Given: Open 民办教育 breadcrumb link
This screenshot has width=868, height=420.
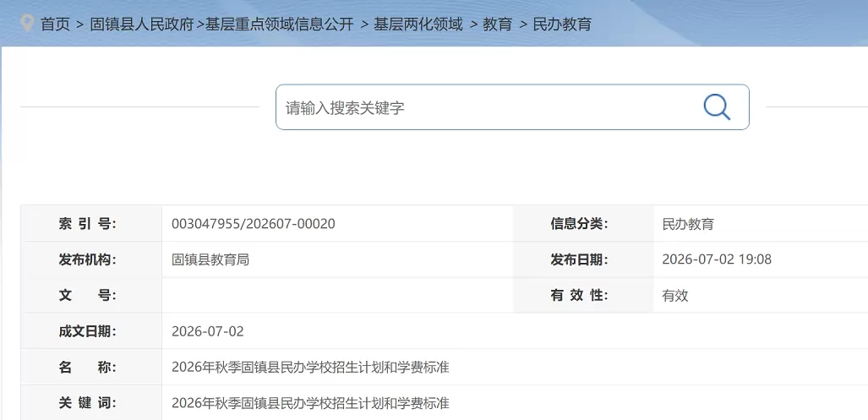Looking at the screenshot, I should [x=562, y=25].
